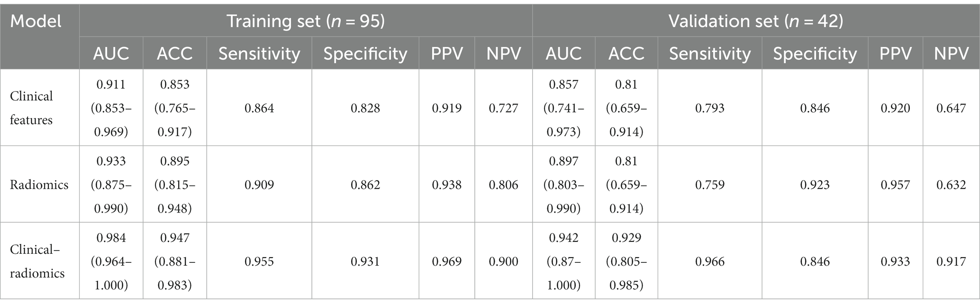Click validation AUC cell 0.942 (0.87–1.000)

564,261
